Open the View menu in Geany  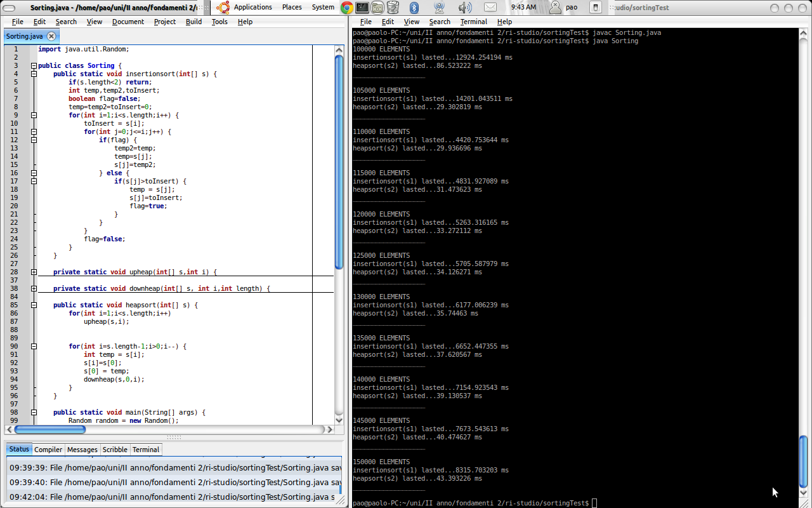(95, 22)
